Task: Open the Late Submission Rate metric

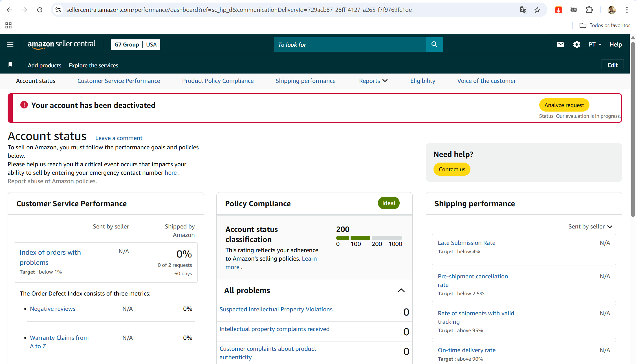Action: point(466,243)
